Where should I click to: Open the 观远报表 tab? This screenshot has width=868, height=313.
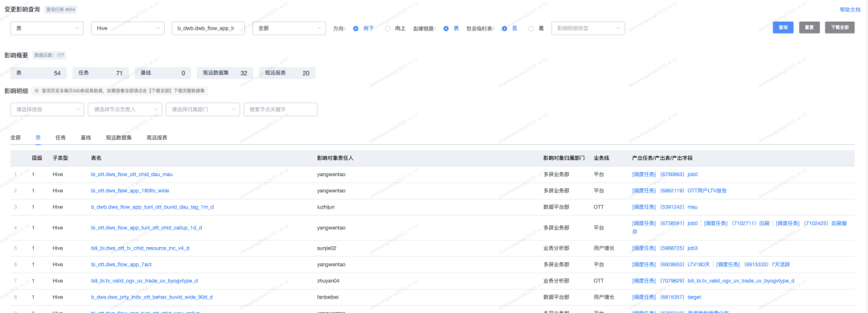point(157,137)
